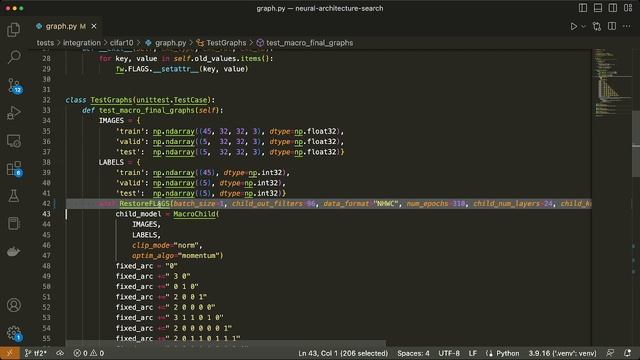Click the graph.py breadcrumb
Screen dimensions: 640x360
coord(166,43)
